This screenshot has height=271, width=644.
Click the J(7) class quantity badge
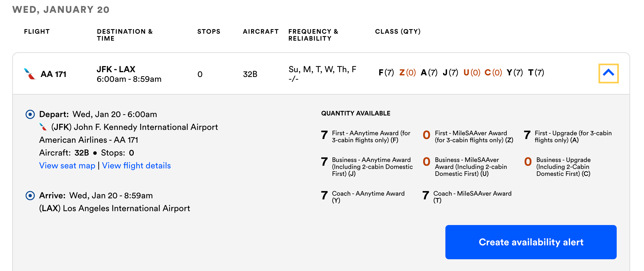pos(450,72)
